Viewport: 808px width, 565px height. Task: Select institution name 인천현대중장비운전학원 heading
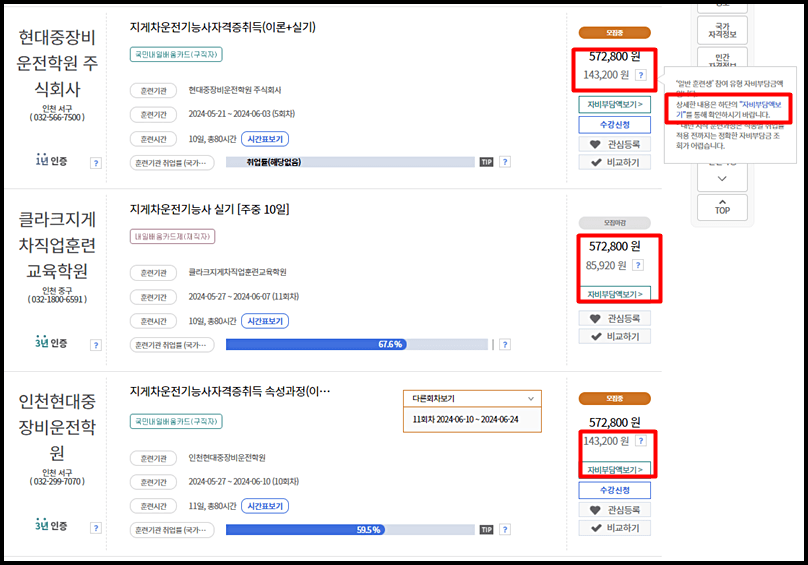(57, 427)
